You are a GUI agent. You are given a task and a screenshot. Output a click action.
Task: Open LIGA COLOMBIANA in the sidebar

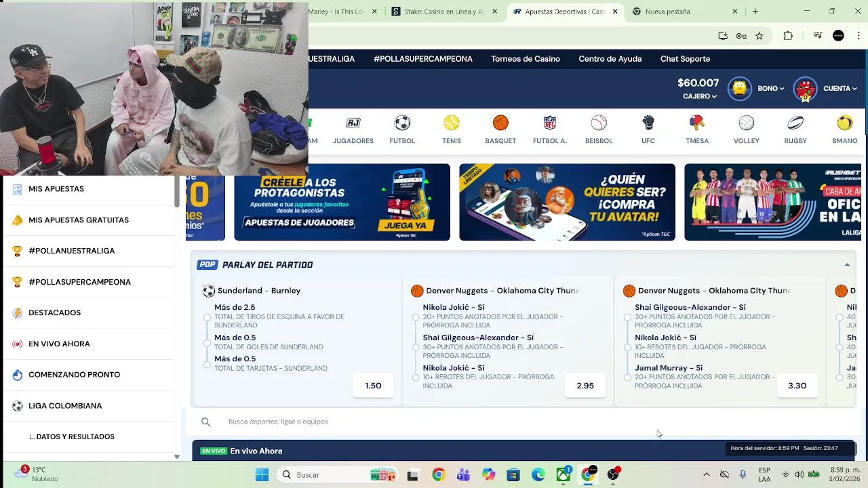(88, 406)
